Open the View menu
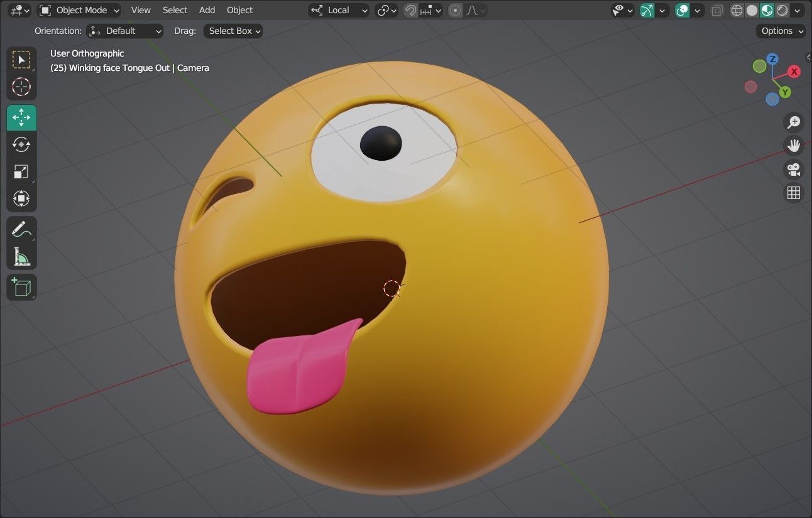 click(141, 10)
